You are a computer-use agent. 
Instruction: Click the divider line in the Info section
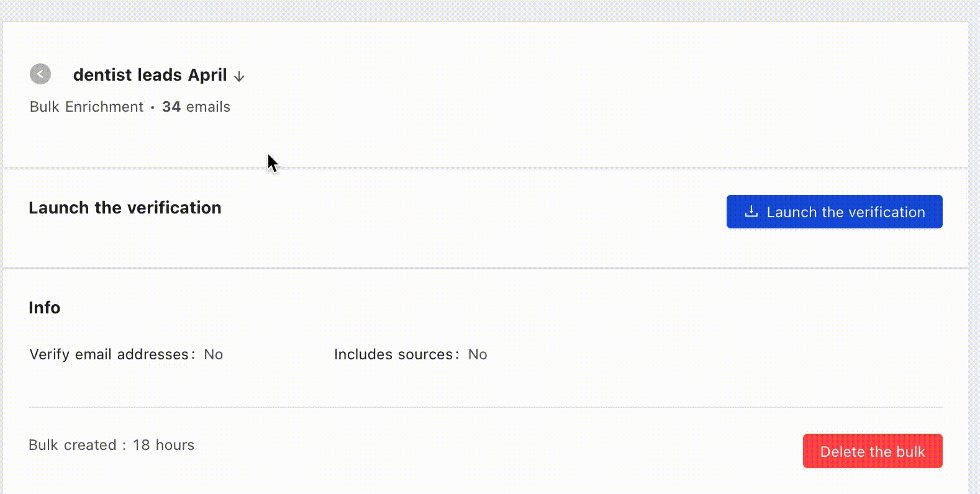(x=486, y=407)
